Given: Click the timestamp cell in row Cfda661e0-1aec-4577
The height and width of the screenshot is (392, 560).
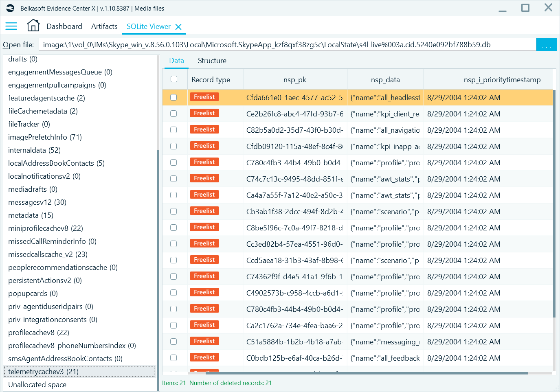Looking at the screenshot, I should coord(488,98).
